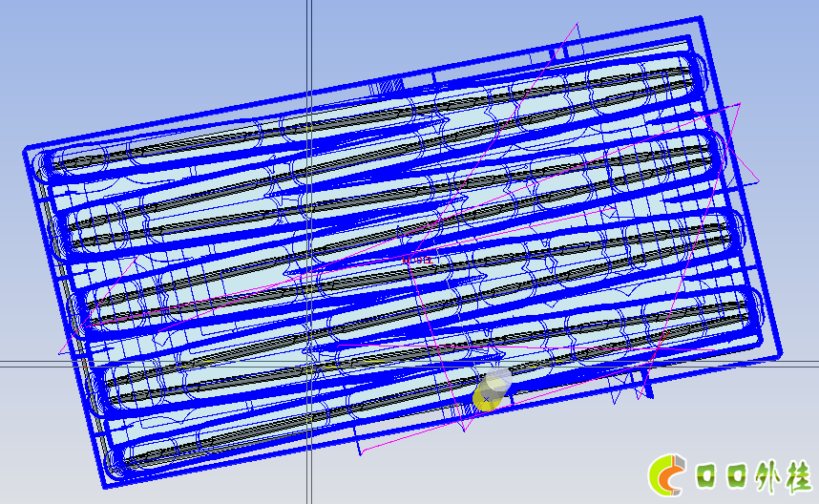Click the green and orange C logo
This screenshot has width=819, height=504.
(667, 473)
